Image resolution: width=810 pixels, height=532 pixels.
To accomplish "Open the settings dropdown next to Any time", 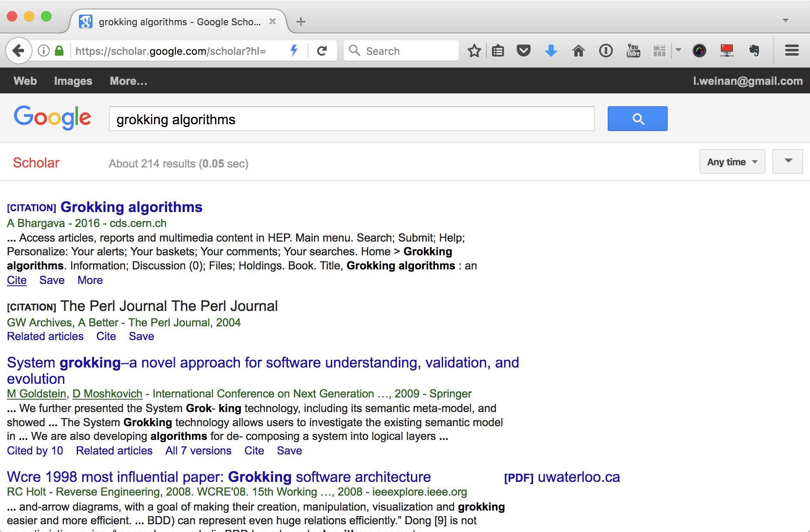I will coord(788,161).
